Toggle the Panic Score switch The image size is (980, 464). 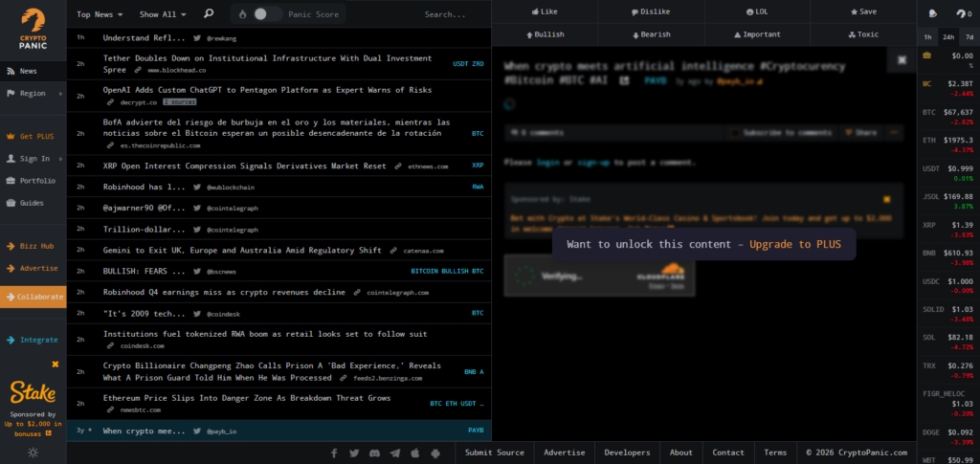268,14
